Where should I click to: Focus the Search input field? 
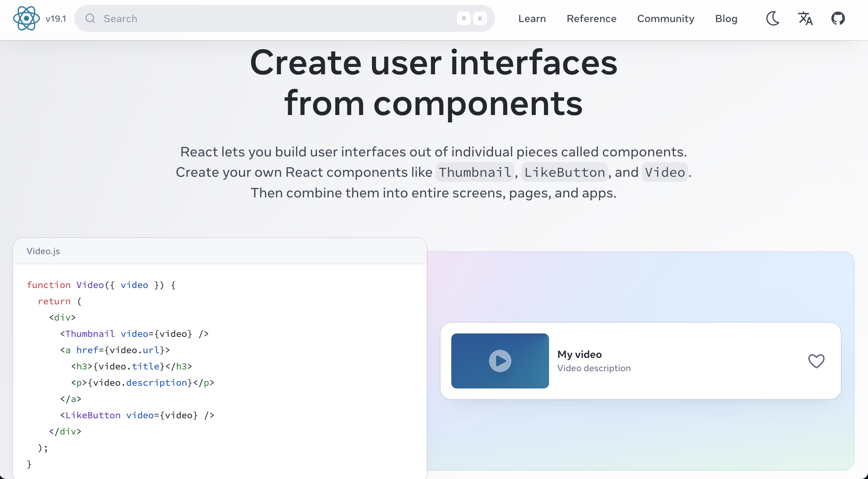point(271,18)
